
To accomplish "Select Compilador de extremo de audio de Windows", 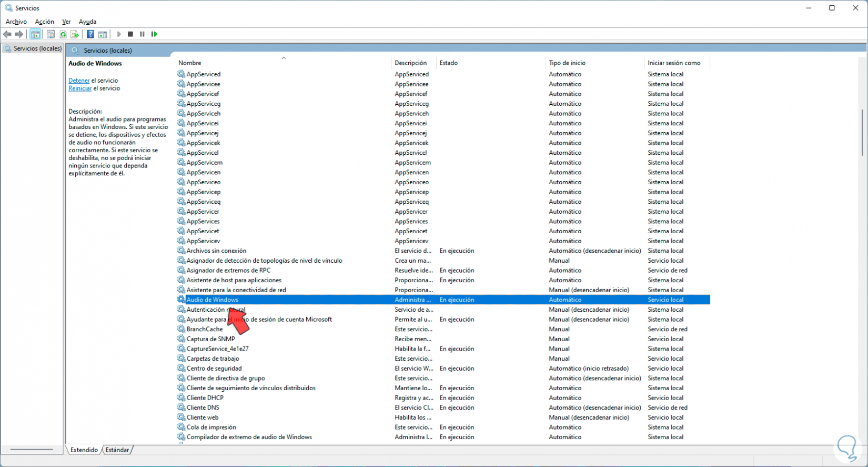I will 249,437.
